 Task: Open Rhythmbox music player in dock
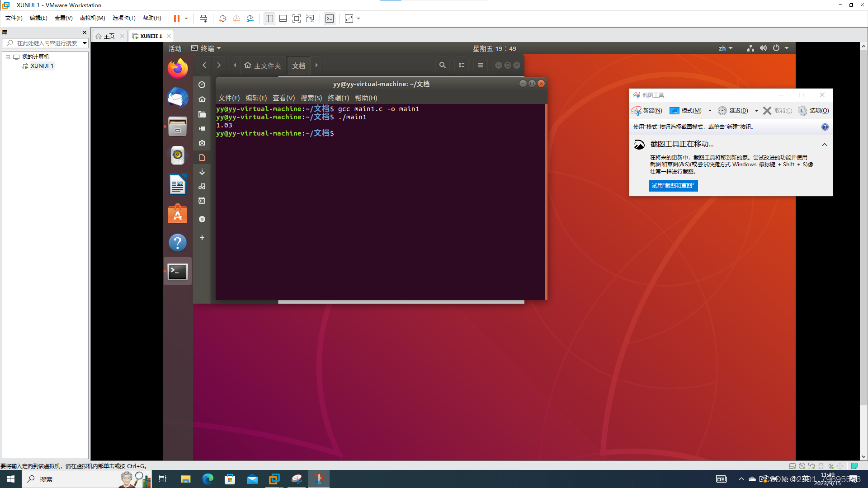coord(178,155)
